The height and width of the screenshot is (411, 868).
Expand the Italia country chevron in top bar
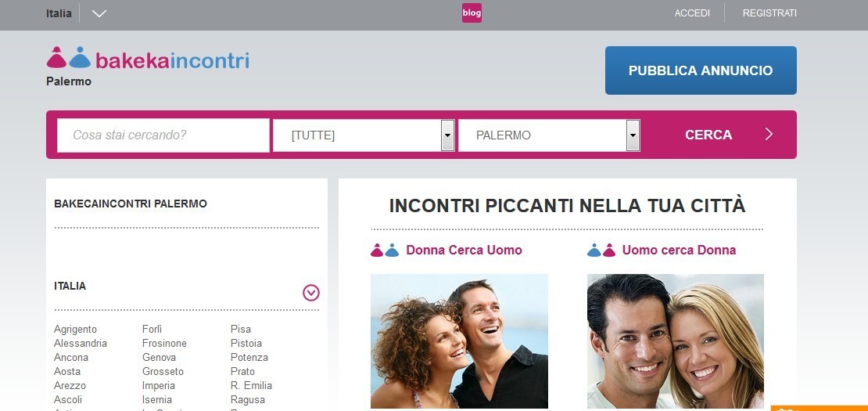coord(99,13)
